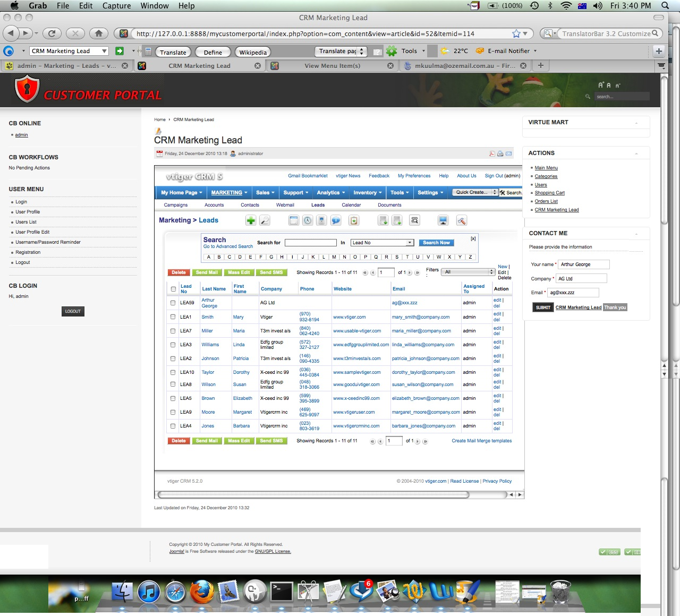Click the magnifier search leads icon
The width and height of the screenshot is (680, 616).
264,220
